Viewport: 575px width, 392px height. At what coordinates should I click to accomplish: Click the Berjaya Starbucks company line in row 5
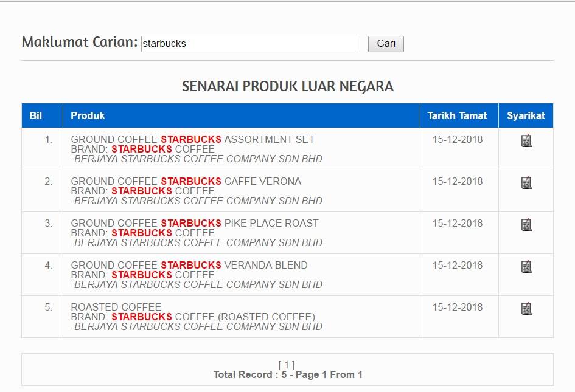(197, 326)
